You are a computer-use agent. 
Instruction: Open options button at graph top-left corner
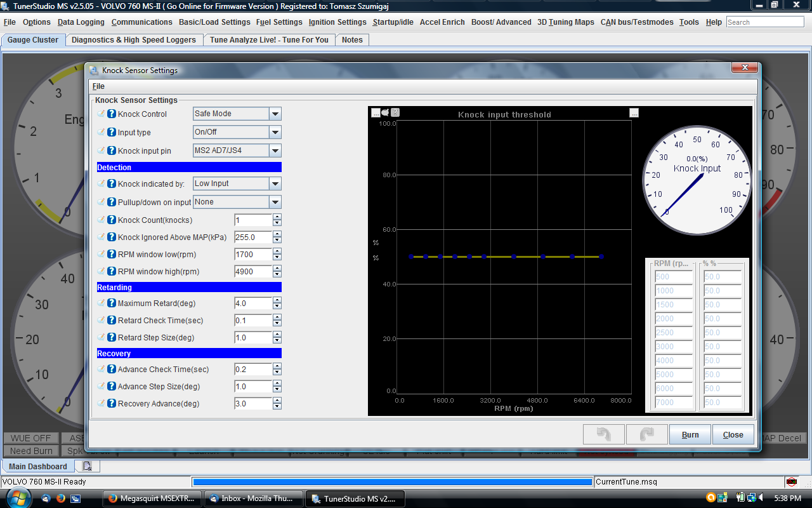coord(376,113)
